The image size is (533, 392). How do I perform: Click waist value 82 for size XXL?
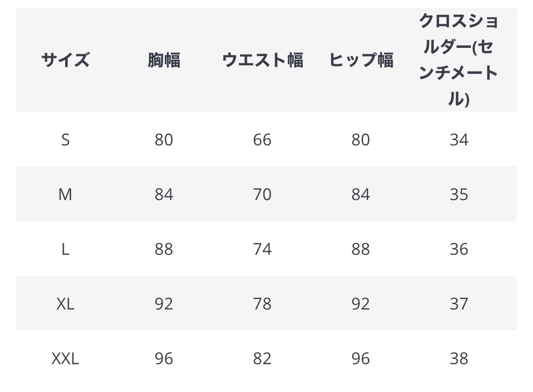point(262,358)
